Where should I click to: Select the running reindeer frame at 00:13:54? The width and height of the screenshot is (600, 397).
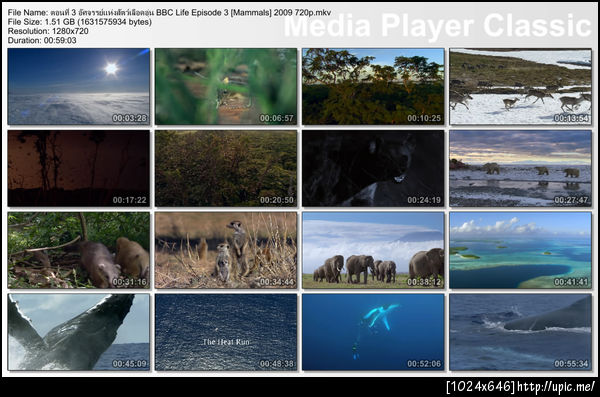[x=520, y=87]
